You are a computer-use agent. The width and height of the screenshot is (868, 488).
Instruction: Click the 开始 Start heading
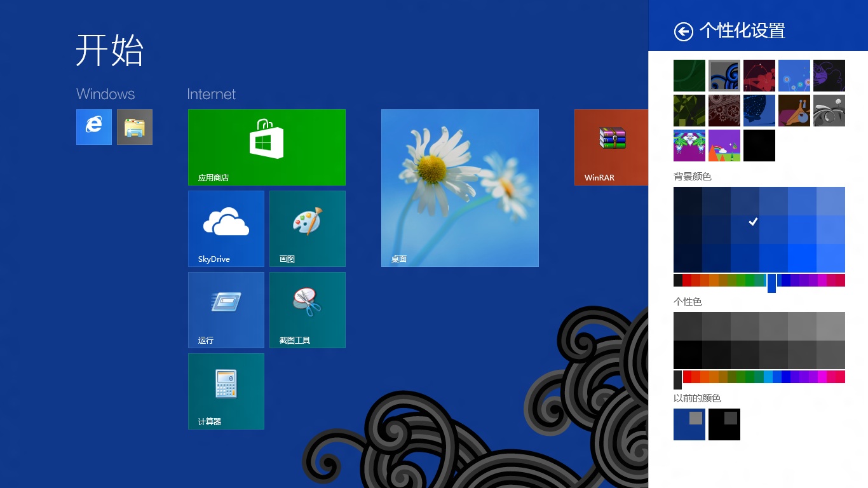[110, 50]
